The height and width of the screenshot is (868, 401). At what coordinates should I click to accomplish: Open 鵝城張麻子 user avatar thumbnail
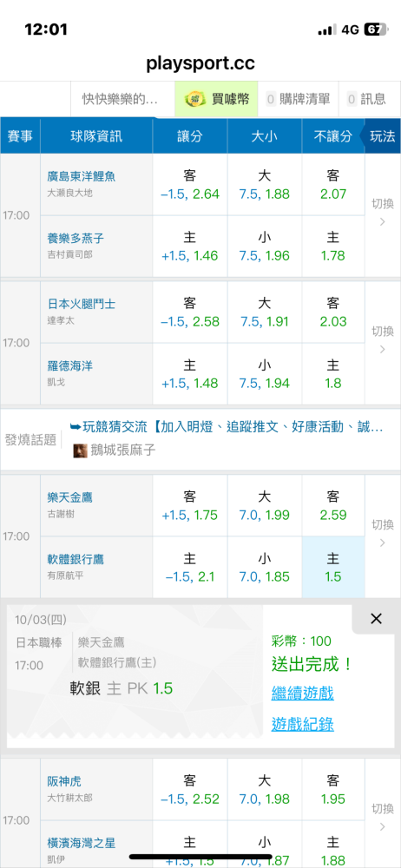pyautogui.click(x=80, y=450)
